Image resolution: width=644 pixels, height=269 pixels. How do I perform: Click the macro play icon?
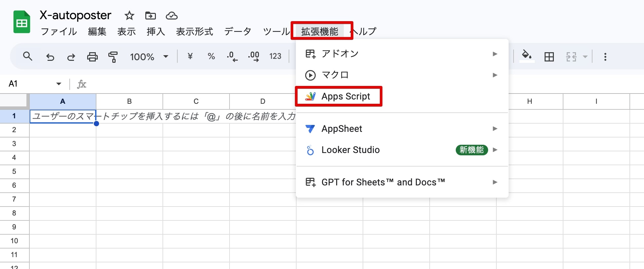310,75
